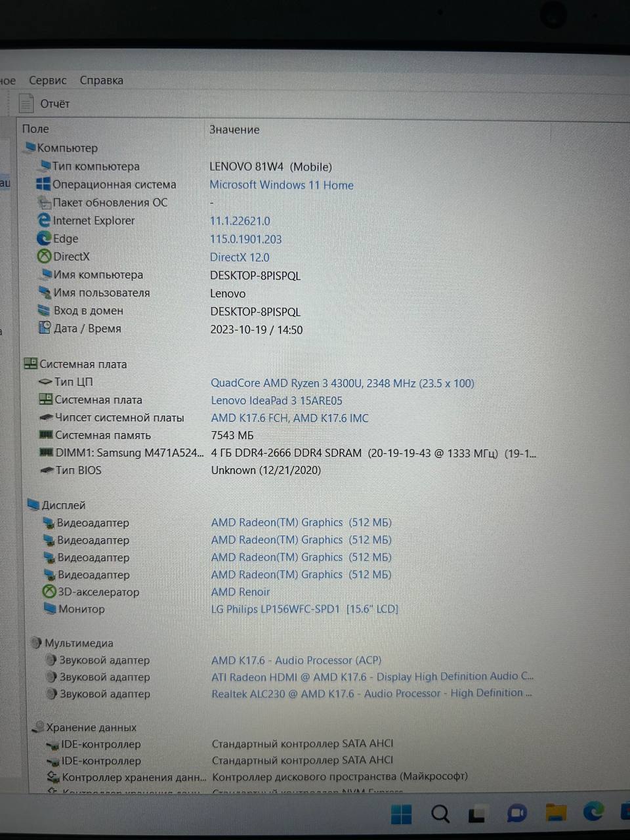Click the Дата / Время clock icon
Screen dimensions: 630x840
pyautogui.click(x=45, y=327)
